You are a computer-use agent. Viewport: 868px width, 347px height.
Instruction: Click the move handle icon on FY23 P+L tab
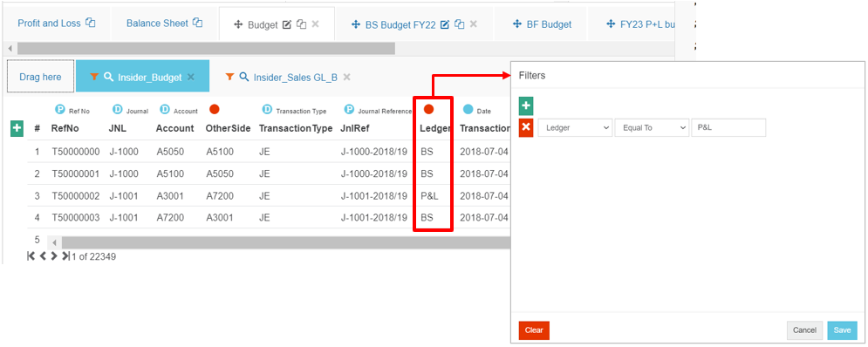click(x=612, y=24)
